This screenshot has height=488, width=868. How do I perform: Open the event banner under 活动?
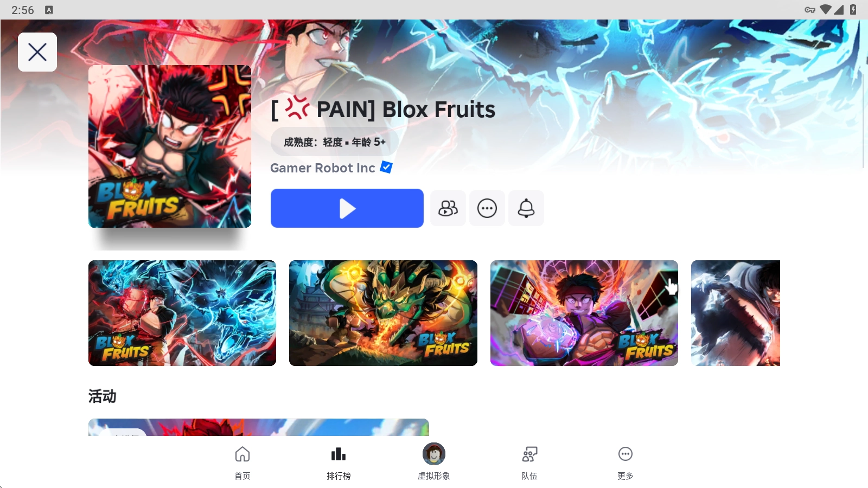click(259, 427)
